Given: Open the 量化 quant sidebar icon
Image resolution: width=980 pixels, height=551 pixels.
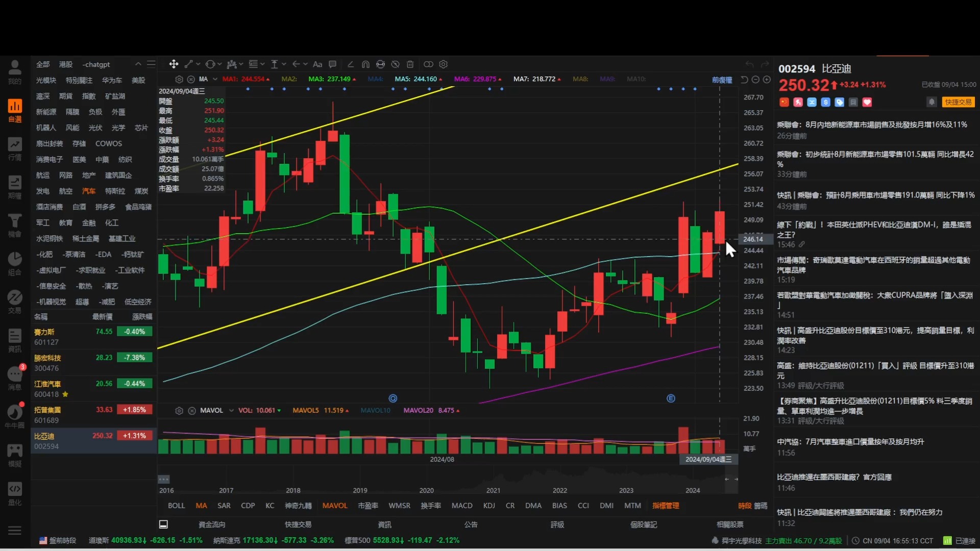Looking at the screenshot, I should pos(15,493).
